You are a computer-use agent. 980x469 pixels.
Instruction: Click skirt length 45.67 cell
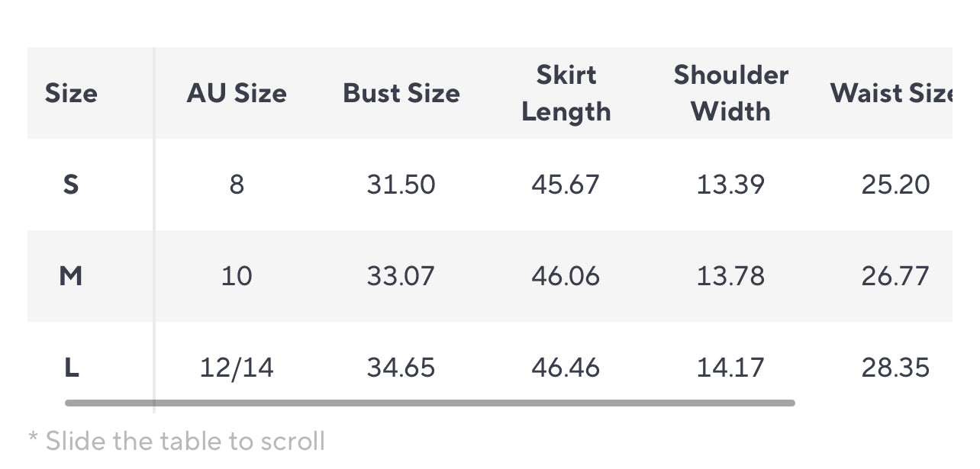point(566,185)
